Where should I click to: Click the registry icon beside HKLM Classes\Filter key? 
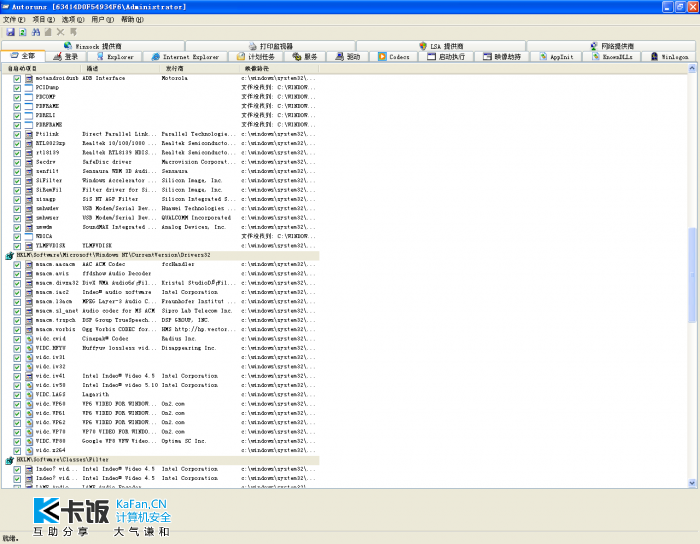pyautogui.click(x=9, y=460)
